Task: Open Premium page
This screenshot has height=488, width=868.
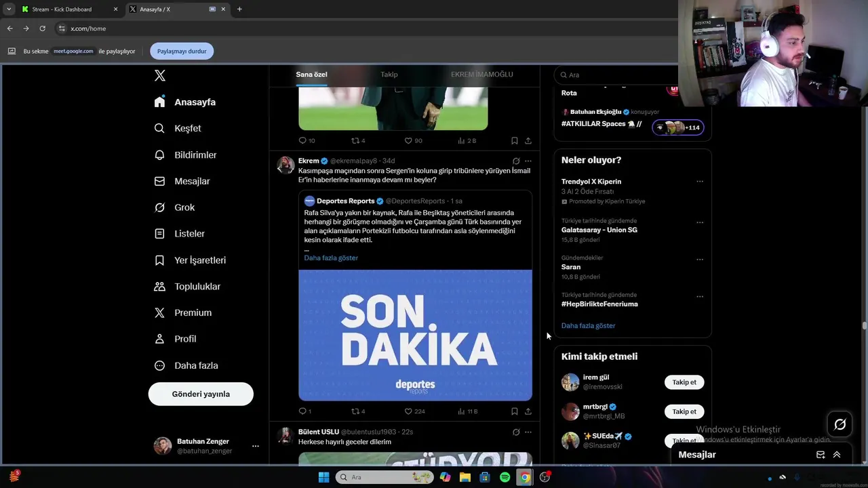Action: pos(182,312)
